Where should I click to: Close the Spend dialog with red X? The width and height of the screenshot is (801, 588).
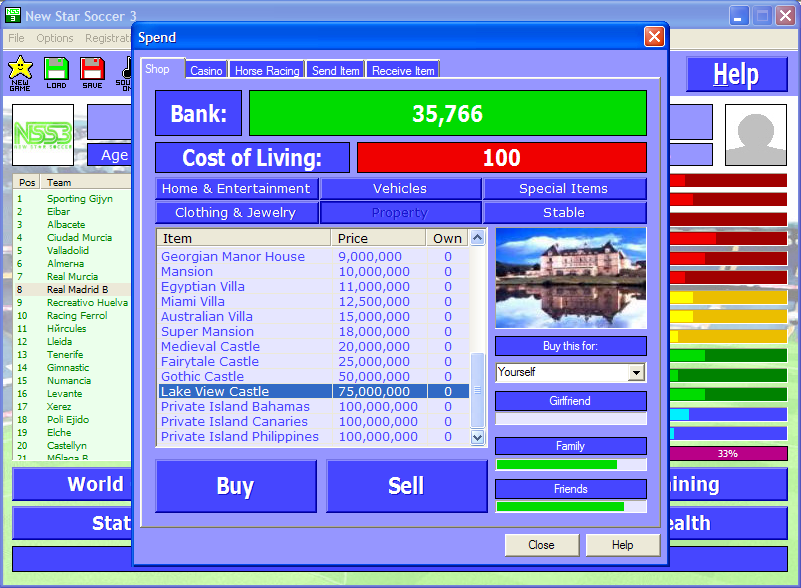[x=654, y=37]
